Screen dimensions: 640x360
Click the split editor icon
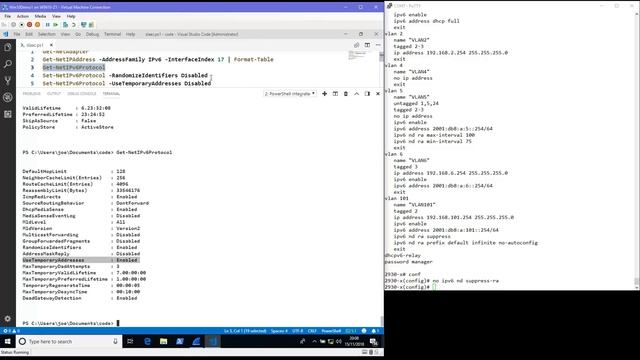tap(367, 45)
